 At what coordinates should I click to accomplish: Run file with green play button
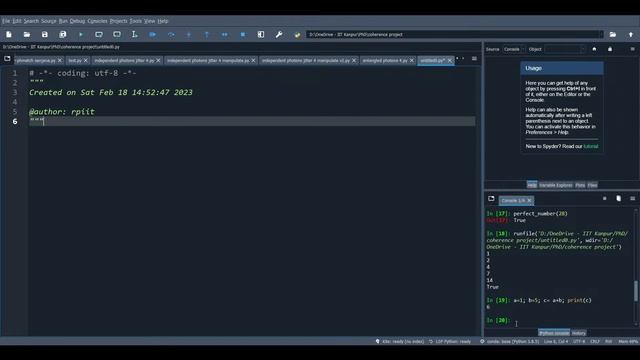81,35
